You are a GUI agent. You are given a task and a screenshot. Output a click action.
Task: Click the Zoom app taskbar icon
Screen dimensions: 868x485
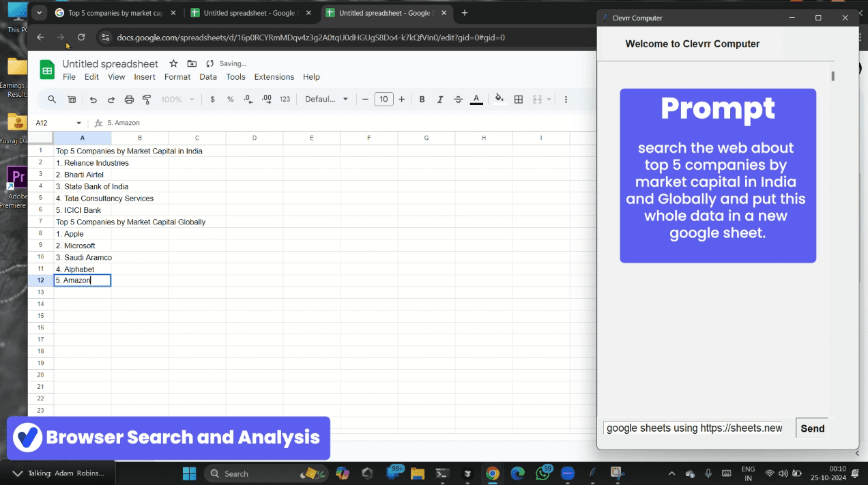pos(568,473)
